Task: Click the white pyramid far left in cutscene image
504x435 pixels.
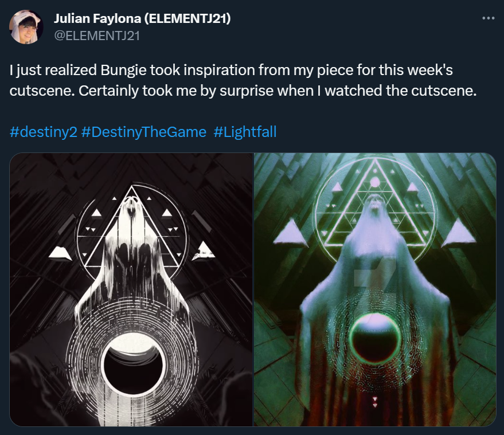Action: 60,253
